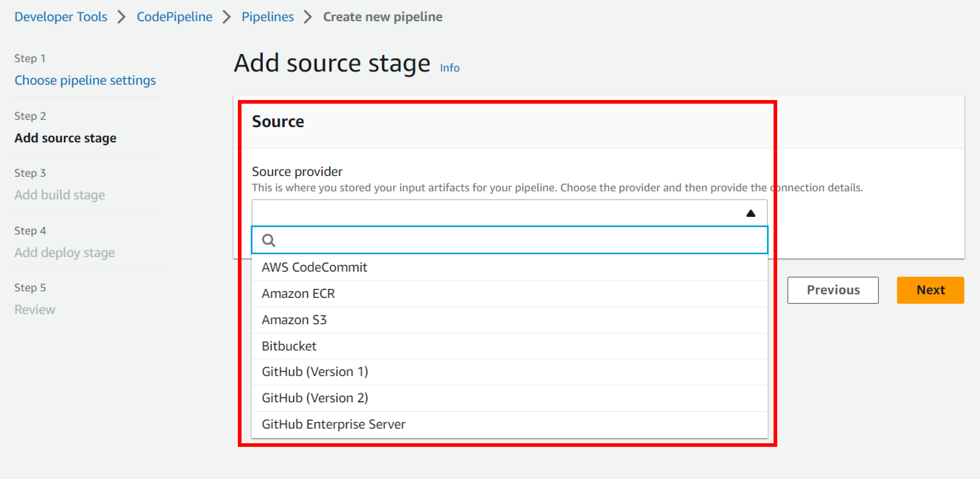980x479 pixels.
Task: Open CodePipeline breadcrumb link
Action: 174,17
